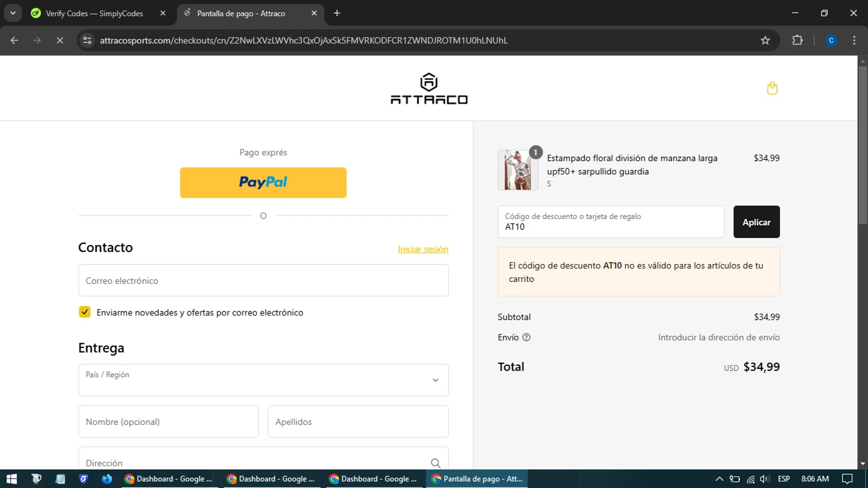View site information icon in address bar
868x488 pixels.
[x=87, y=41]
